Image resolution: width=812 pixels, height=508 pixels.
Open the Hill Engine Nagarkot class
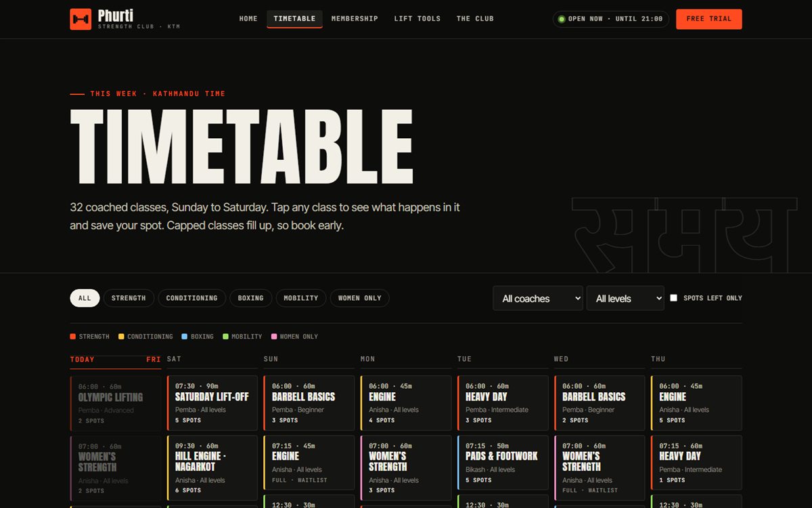212,468
